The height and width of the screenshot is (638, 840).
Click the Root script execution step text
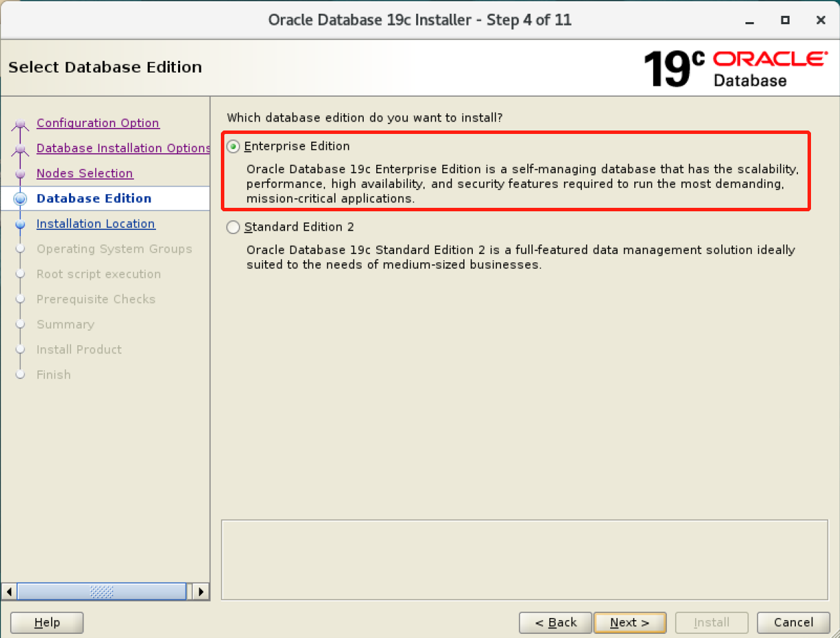click(x=99, y=274)
